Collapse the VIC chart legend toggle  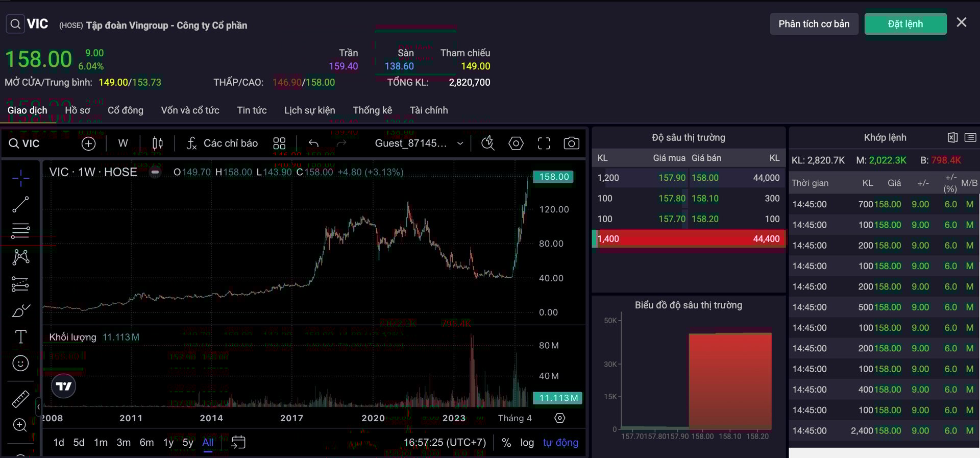pos(155,172)
